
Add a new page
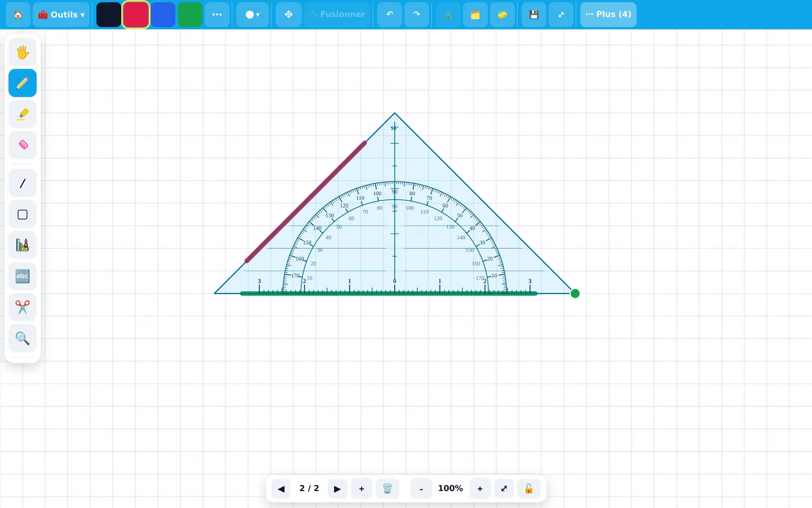[x=361, y=489]
